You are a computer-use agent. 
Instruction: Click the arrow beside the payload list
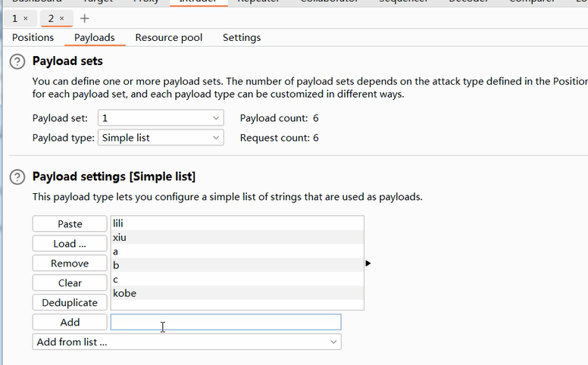368,264
